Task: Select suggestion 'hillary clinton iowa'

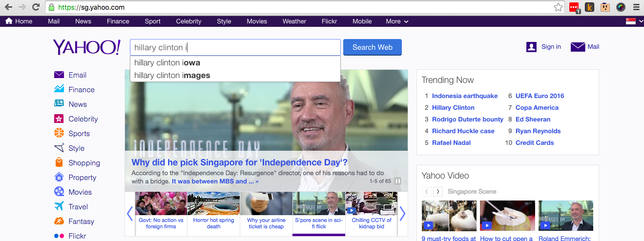Action: (235, 62)
